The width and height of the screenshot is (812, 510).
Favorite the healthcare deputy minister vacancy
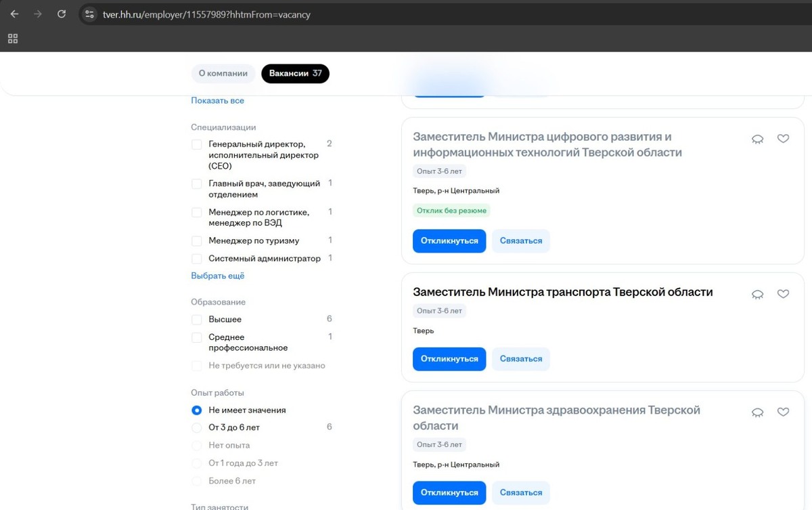tap(783, 412)
